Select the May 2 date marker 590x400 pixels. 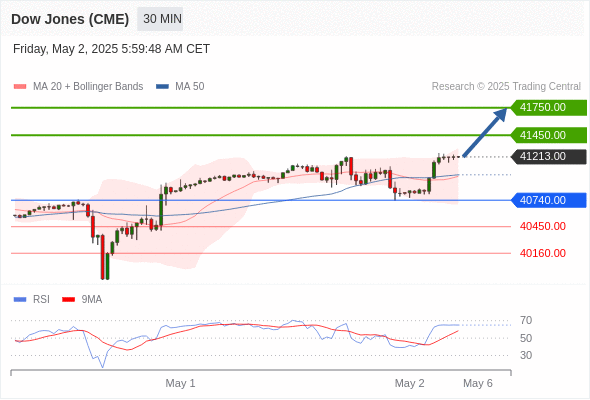click(409, 383)
